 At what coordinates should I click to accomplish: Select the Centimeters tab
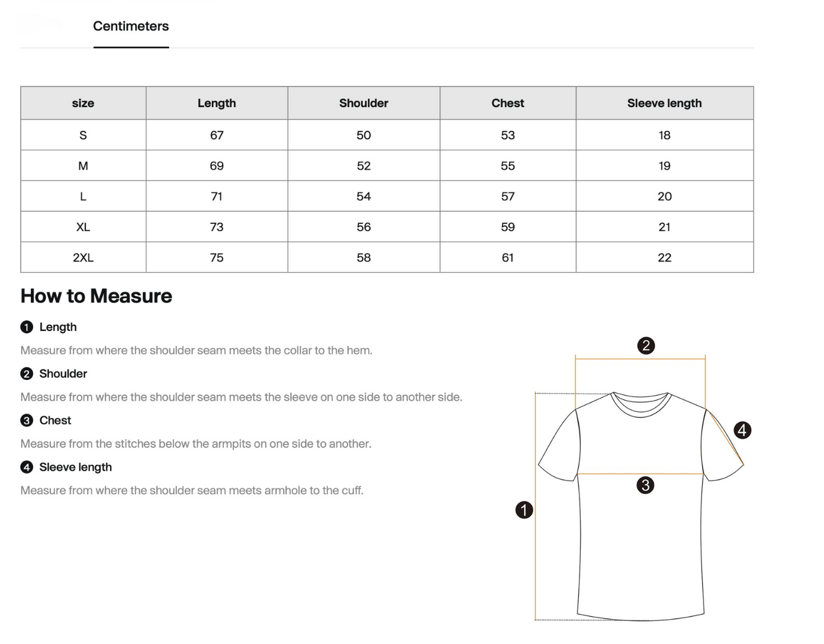[x=131, y=27]
